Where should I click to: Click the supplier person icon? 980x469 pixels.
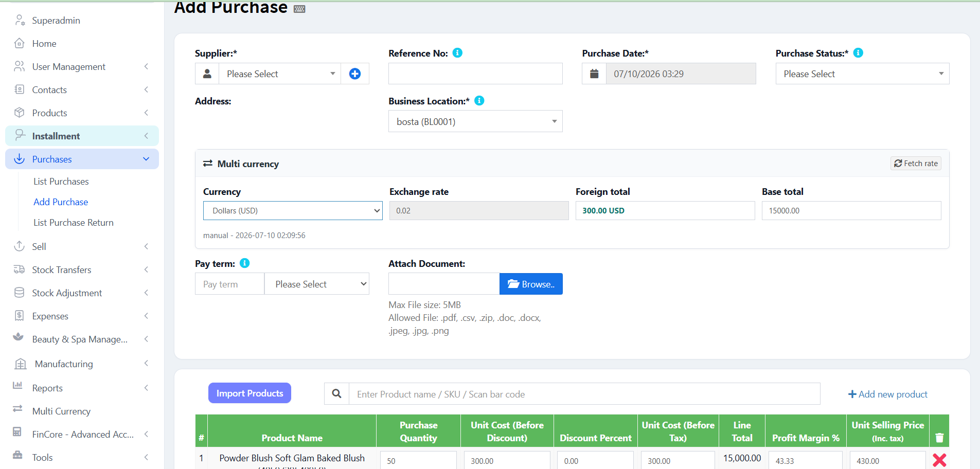[207, 74]
